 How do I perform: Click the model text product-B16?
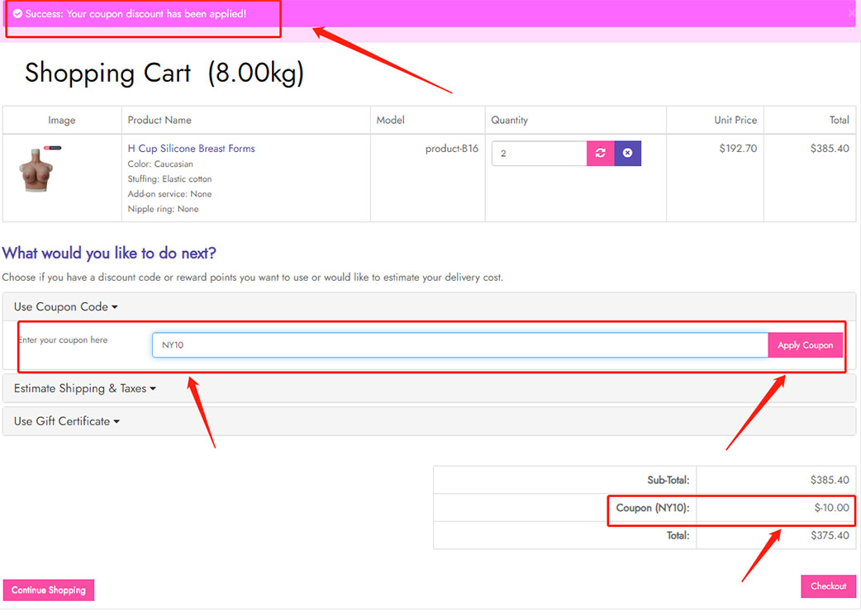[451, 149]
